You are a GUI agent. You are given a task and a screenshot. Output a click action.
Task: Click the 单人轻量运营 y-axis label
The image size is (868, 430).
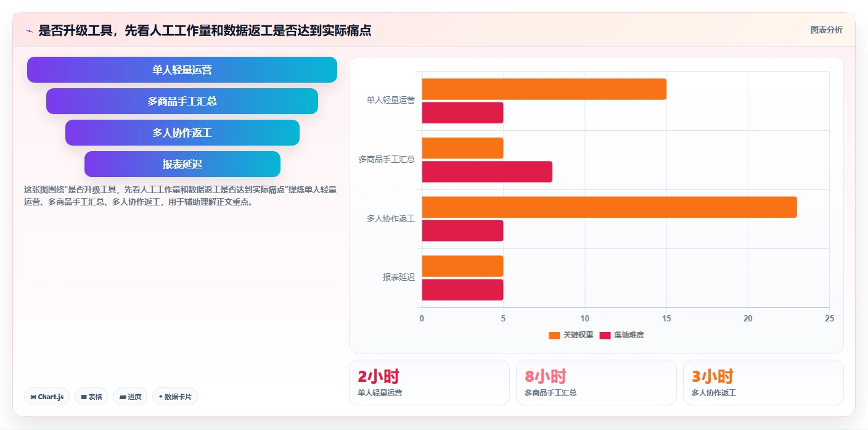391,100
